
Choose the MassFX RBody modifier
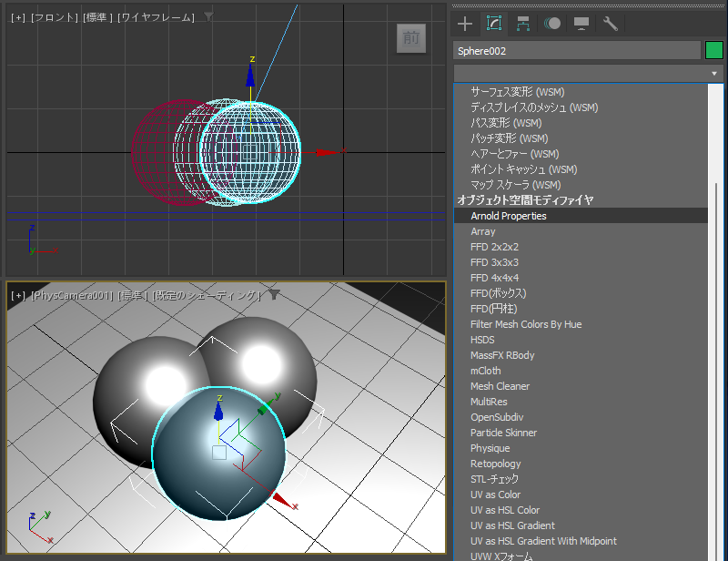point(581,355)
